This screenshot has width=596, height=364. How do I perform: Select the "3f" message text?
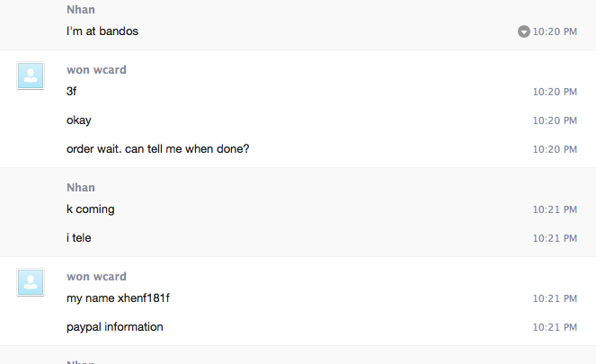click(71, 91)
